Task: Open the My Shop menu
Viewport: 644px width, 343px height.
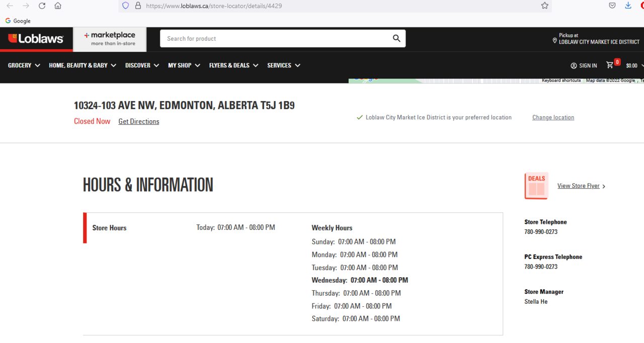Action: (184, 65)
